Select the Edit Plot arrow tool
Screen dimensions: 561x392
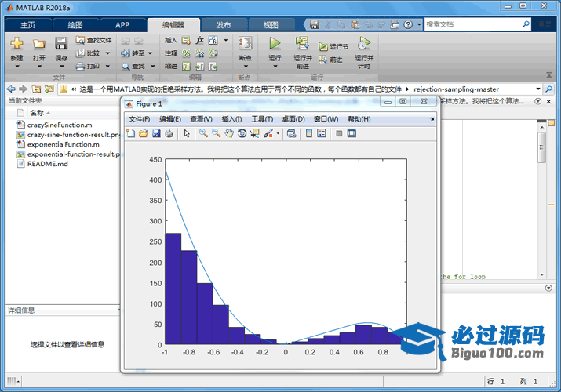pyautogui.click(x=187, y=133)
